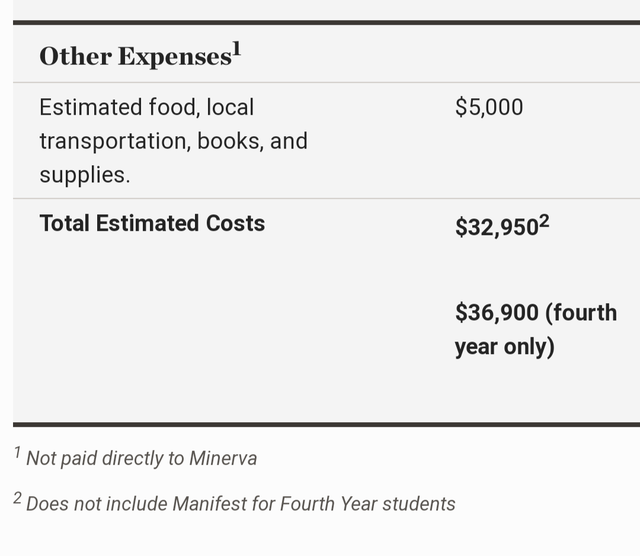Click the Not paid directly to Minerva footnote
640x556 pixels.
click(141, 458)
